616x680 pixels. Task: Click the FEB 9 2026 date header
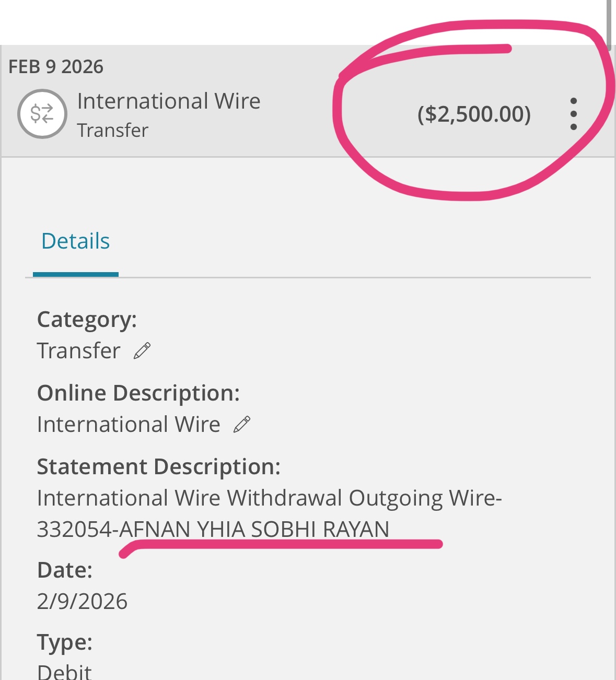click(56, 67)
